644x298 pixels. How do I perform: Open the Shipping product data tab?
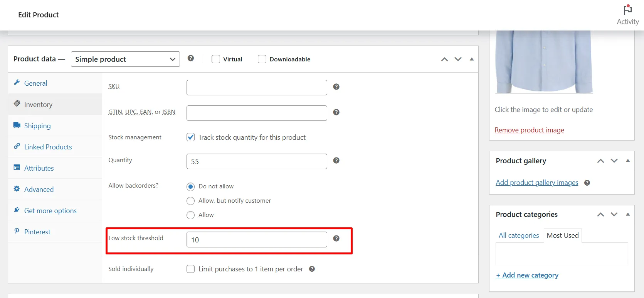pyautogui.click(x=55, y=125)
